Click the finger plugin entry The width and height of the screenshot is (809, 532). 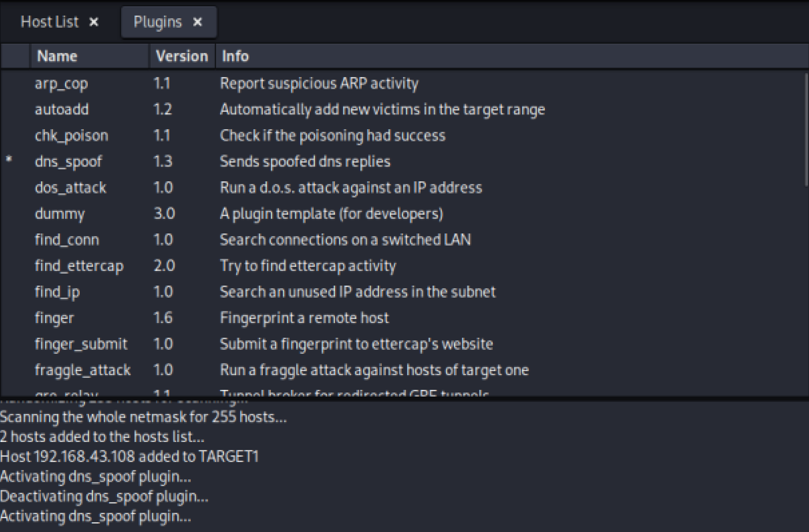pos(54,318)
